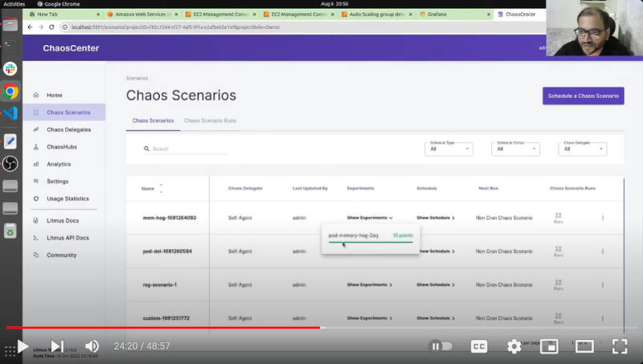Expand Show Schedule for rsg-scenario-1
The width and height of the screenshot is (643, 364).
point(436,285)
